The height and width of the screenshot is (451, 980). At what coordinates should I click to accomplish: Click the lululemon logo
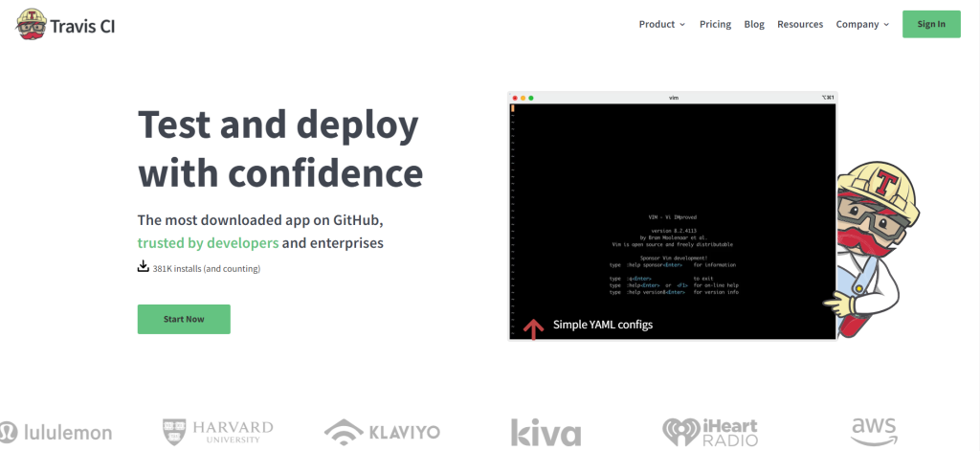[x=56, y=432]
